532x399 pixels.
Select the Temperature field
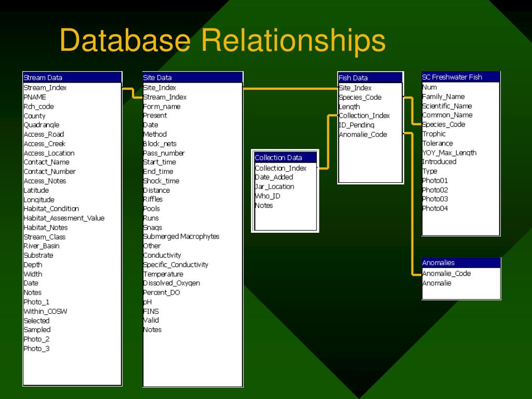pyautogui.click(x=163, y=274)
